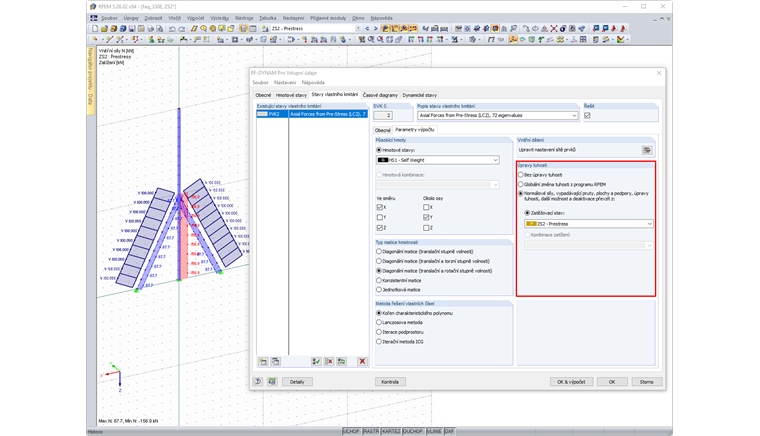Click the Redo arrow in RFEM toolbar
This screenshot has width=760, height=436.
tap(181, 29)
